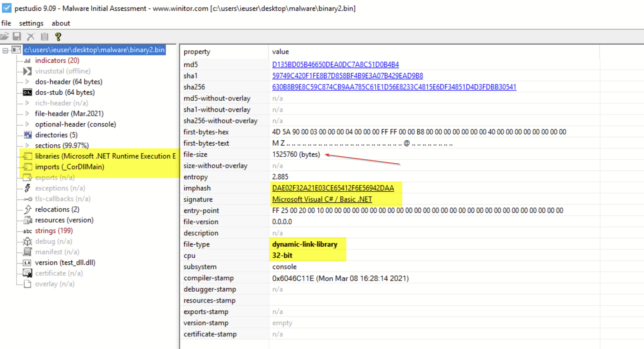Open the md5 hash link
Screen dimensions: 644x349
(335, 64)
